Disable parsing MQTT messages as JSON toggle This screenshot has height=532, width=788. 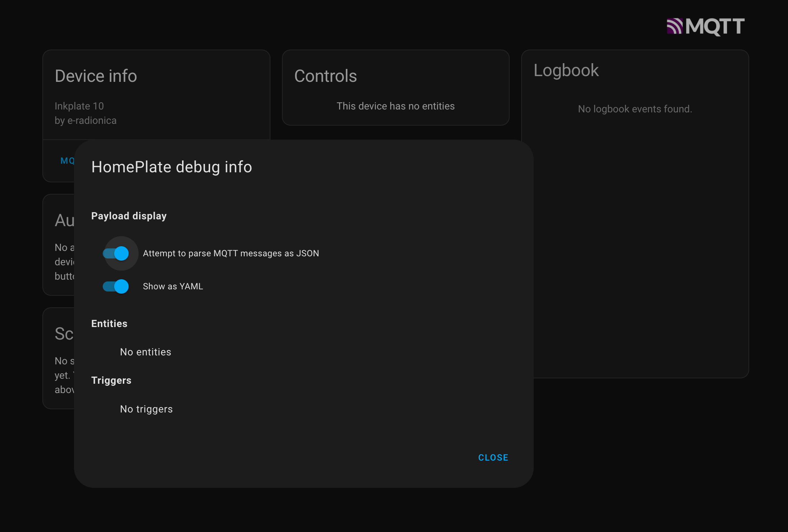116,253
